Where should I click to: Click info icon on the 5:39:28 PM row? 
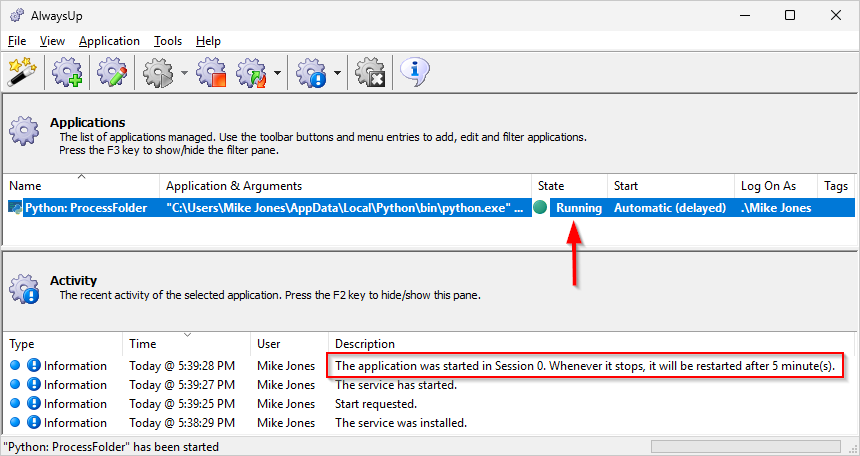[34, 365]
